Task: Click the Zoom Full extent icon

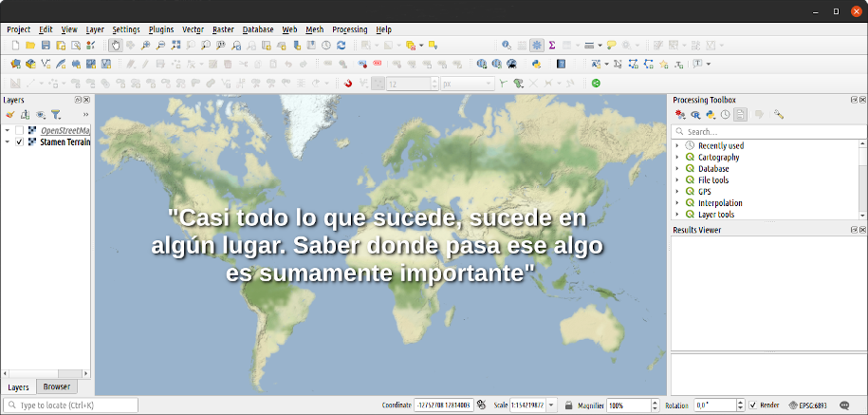Action: (176, 45)
